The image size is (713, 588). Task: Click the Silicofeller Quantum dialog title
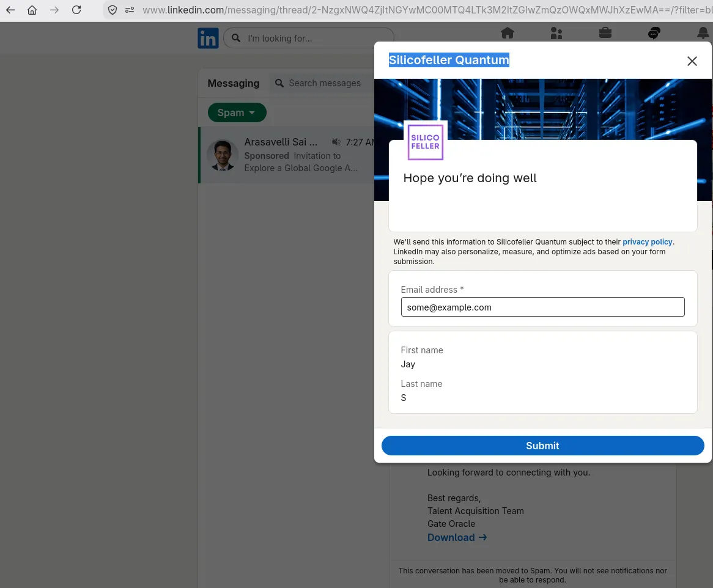[x=449, y=60]
